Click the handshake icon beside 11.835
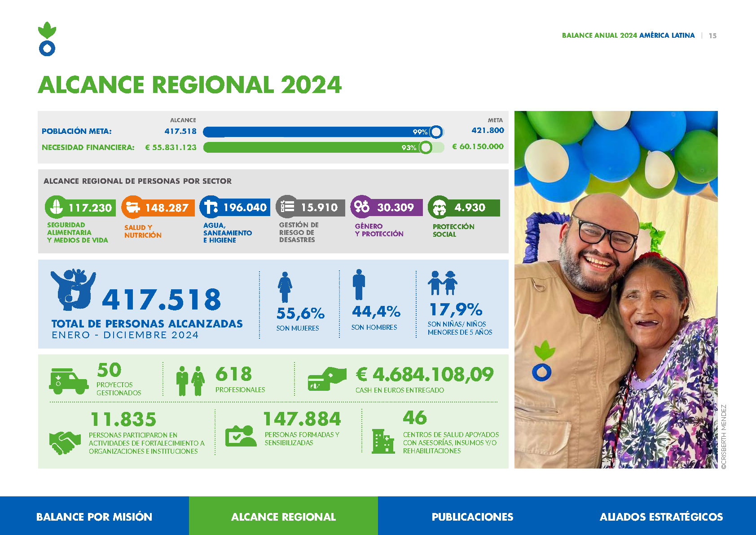This screenshot has height=535, width=756. 66,442
